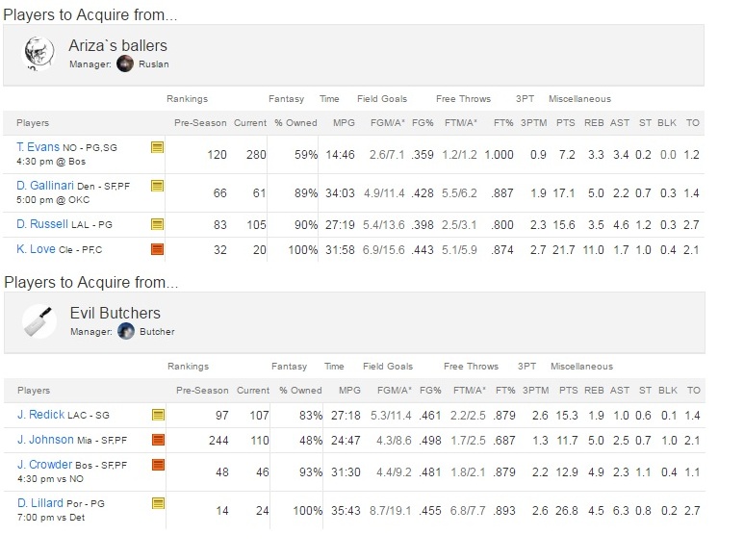Open the D. Russell player link
The image size is (744, 560).
(42, 224)
